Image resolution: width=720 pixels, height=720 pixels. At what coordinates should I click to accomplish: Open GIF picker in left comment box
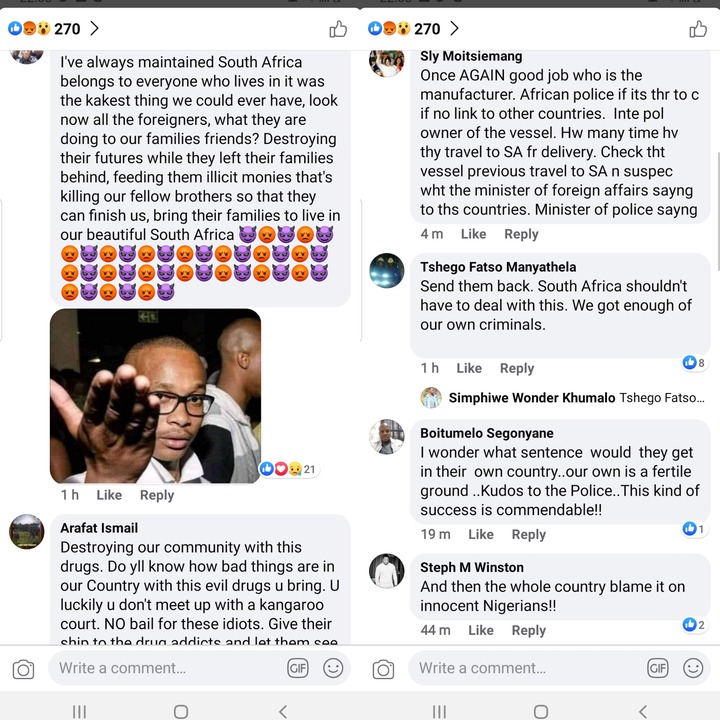tap(298, 668)
